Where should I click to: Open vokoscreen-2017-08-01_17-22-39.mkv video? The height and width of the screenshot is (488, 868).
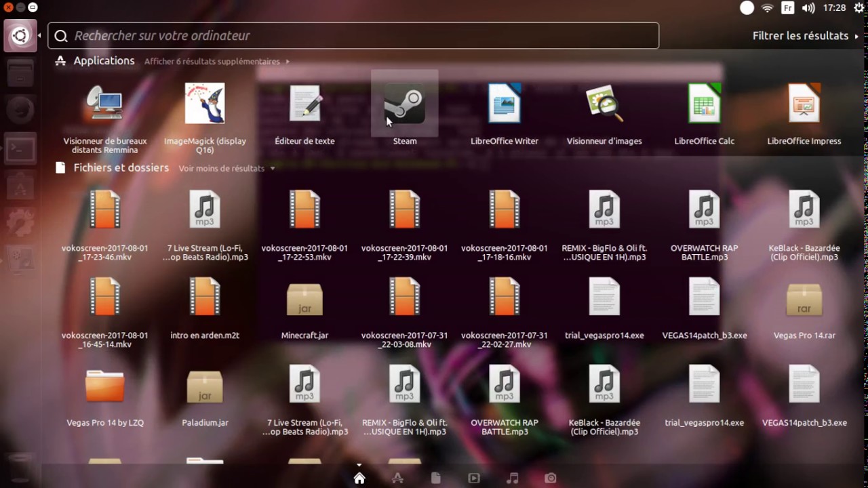click(405, 209)
